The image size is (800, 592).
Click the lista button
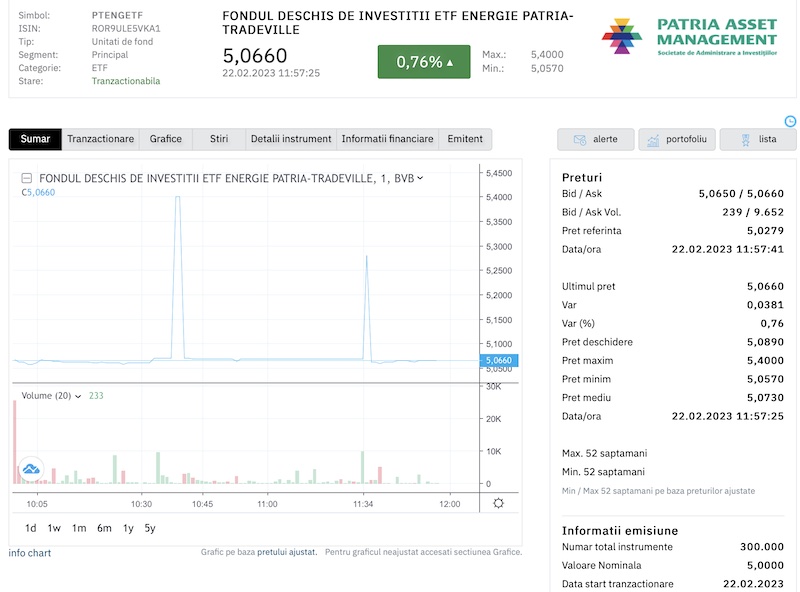(758, 139)
